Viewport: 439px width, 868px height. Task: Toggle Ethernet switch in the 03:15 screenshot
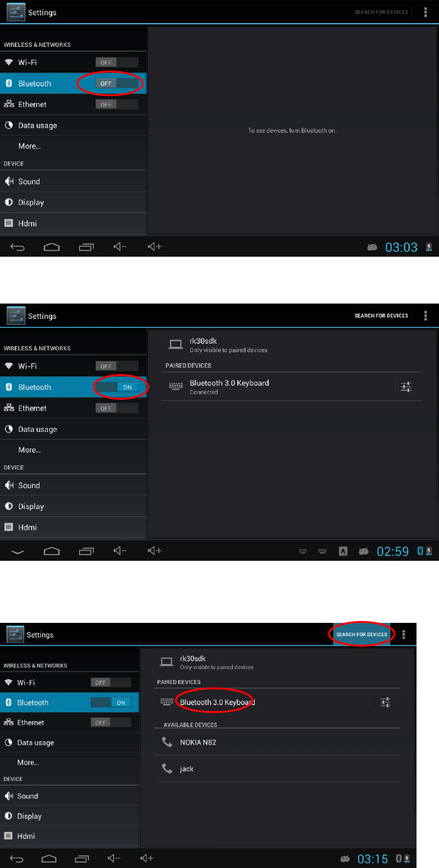111,723
